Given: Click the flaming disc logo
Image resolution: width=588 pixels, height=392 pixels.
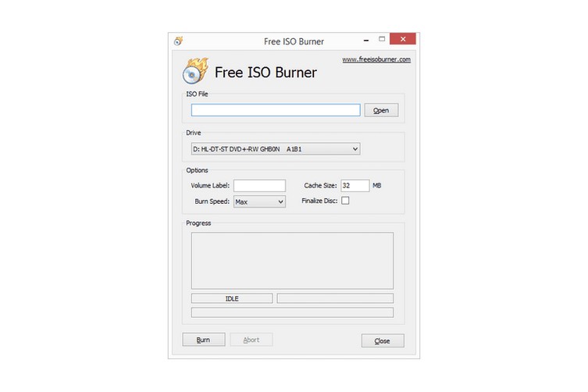Looking at the screenshot, I should tap(195, 70).
